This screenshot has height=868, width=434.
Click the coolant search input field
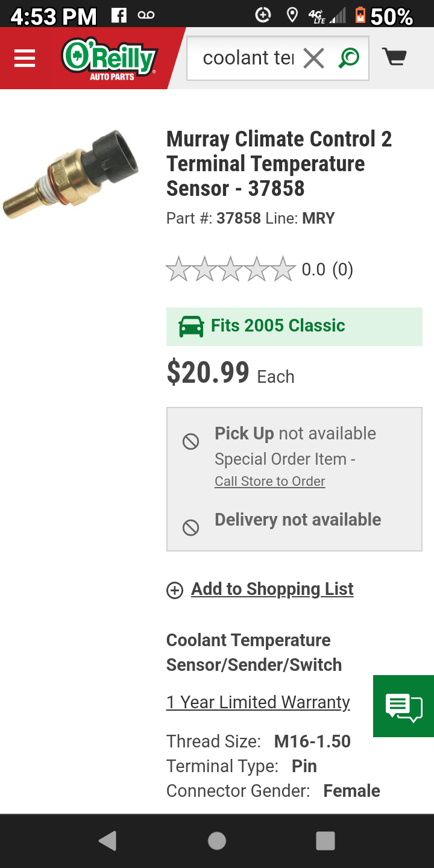pyautogui.click(x=247, y=58)
